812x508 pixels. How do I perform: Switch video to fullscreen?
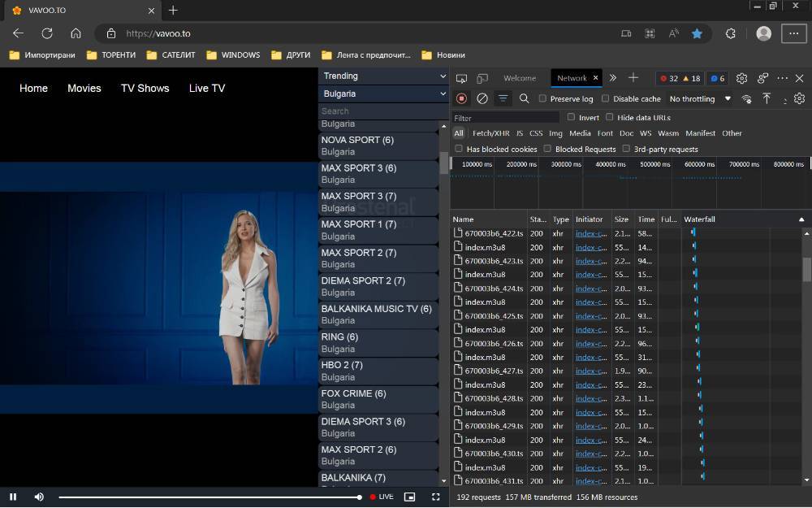(435, 497)
